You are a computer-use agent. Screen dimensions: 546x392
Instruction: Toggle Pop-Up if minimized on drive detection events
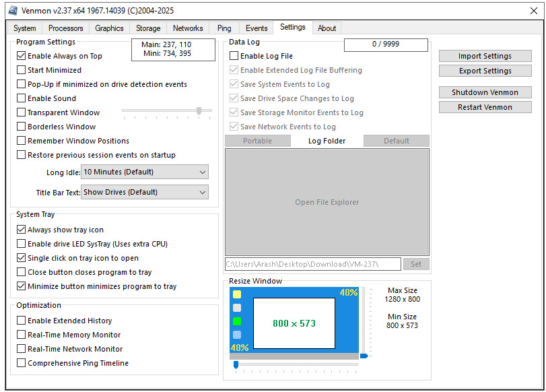coord(22,84)
